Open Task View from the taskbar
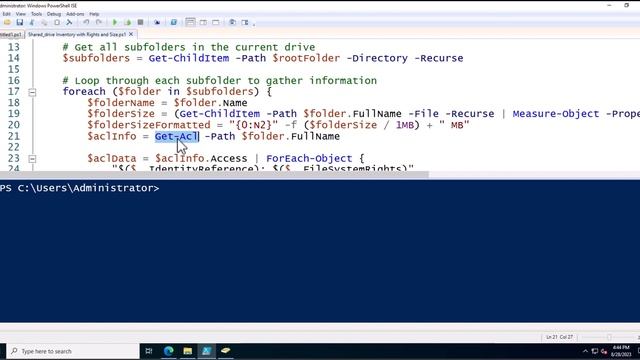Image resolution: width=640 pixels, height=360 pixels. [x=149, y=351]
